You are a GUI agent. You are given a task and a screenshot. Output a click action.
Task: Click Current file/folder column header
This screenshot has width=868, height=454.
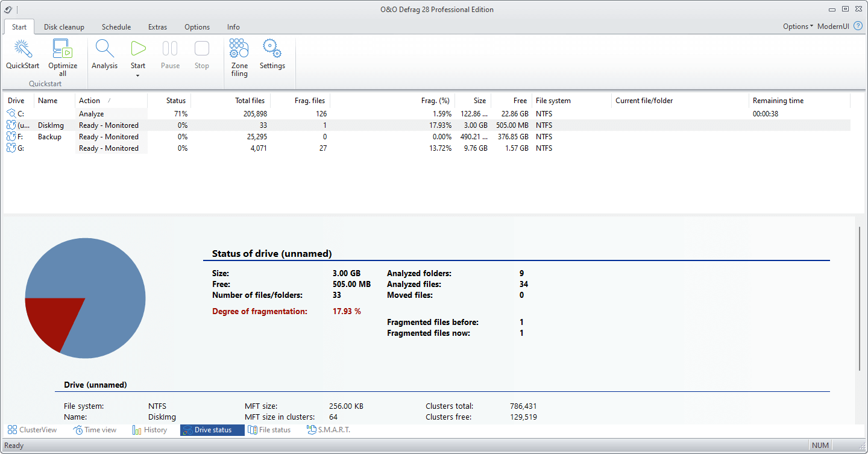pos(681,101)
